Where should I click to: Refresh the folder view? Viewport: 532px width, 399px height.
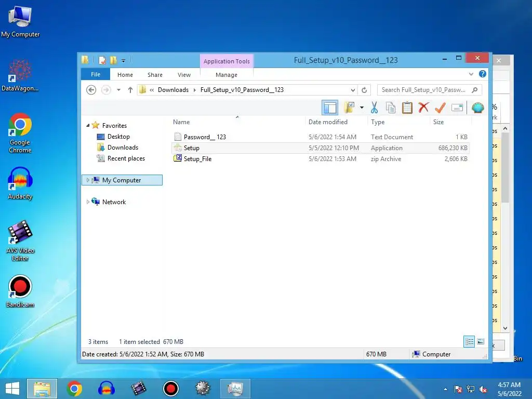click(x=364, y=90)
